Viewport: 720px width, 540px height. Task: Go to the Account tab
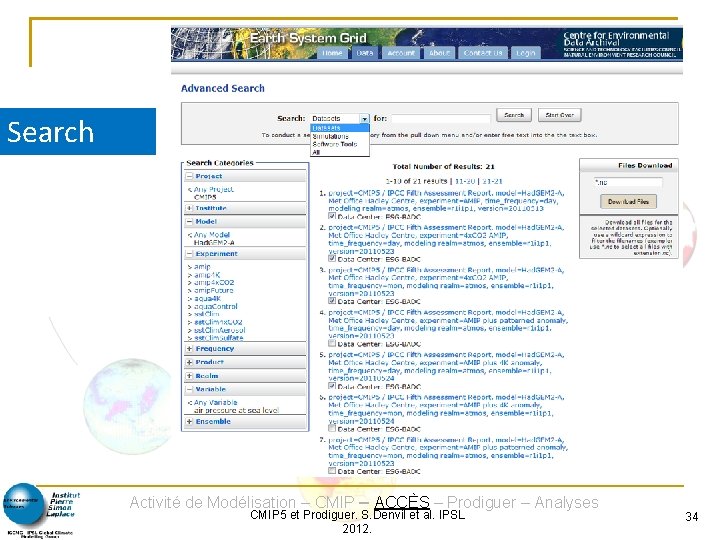pos(401,53)
